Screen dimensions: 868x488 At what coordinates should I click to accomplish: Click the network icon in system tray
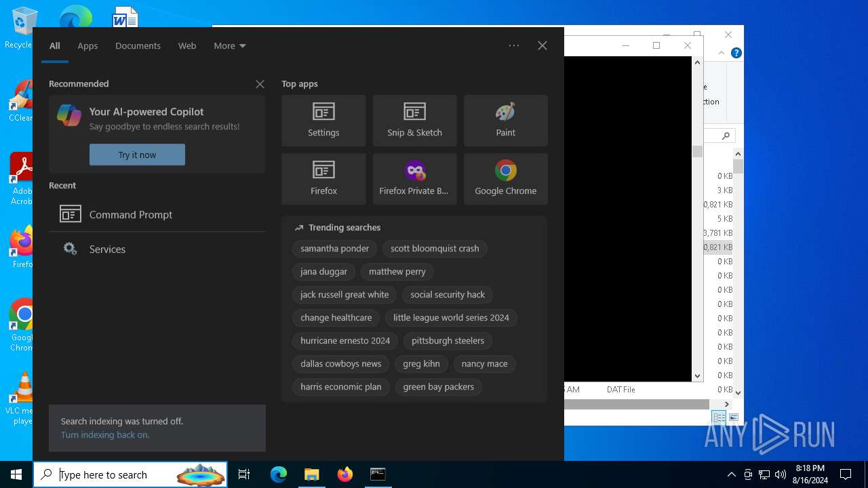click(x=764, y=474)
